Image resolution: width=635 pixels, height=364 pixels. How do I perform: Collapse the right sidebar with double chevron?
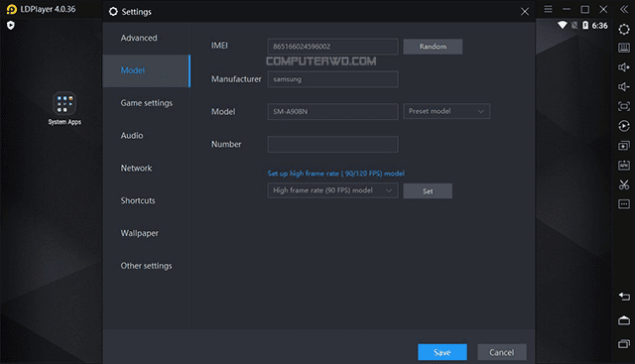point(624,9)
